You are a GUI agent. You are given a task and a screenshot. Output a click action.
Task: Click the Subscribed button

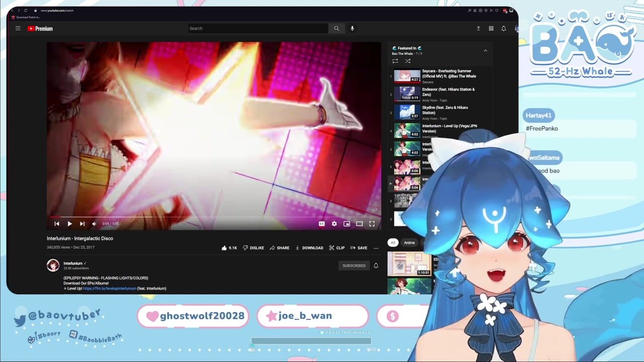pos(354,265)
